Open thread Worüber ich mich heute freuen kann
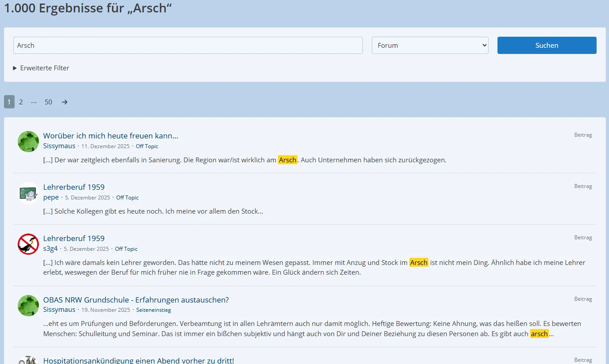The height and width of the screenshot is (364, 609). click(111, 136)
